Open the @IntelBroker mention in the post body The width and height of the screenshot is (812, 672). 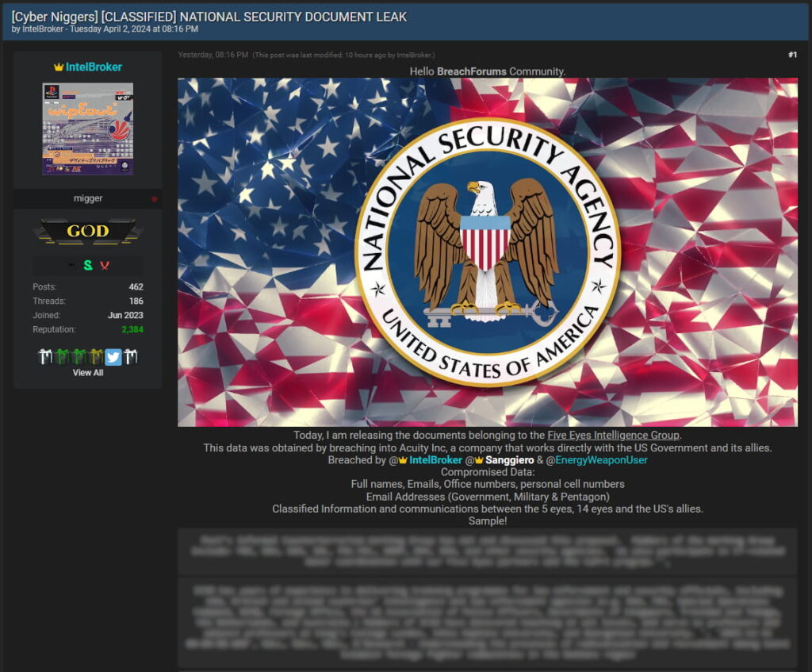pyautogui.click(x=435, y=460)
